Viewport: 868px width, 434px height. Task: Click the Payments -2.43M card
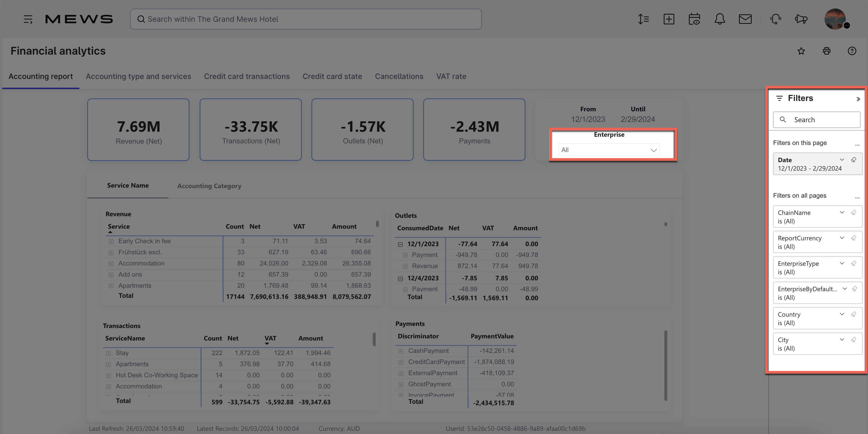point(474,129)
